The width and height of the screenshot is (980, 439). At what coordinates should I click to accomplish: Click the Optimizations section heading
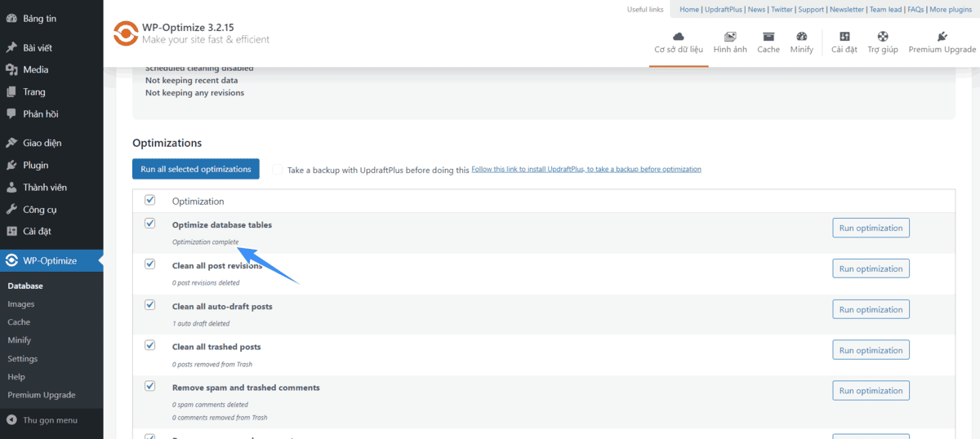pos(167,143)
